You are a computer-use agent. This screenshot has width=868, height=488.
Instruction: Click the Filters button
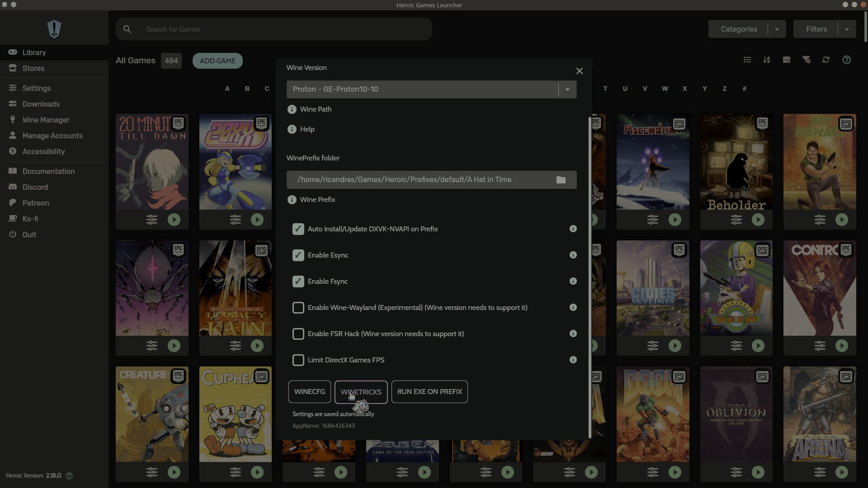[816, 29]
